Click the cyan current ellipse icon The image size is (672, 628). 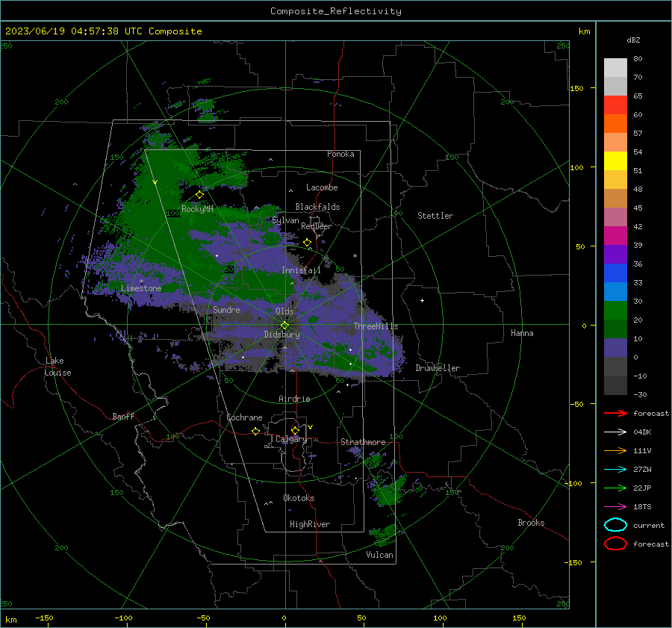(x=615, y=525)
